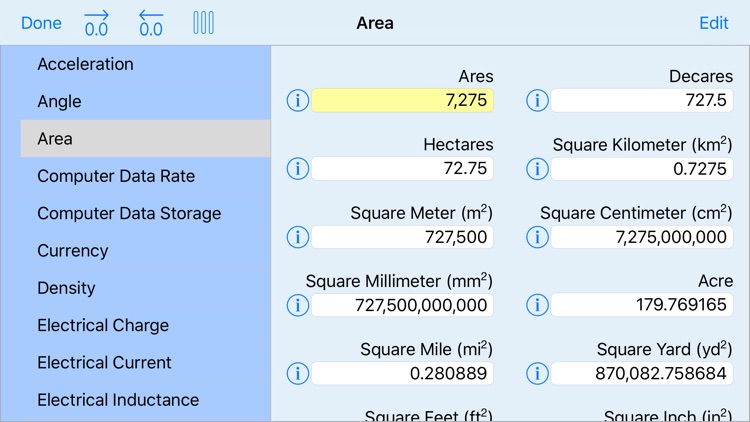Viewport: 750px width, 422px height.
Task: Click the Ares unit label
Action: 476,77
